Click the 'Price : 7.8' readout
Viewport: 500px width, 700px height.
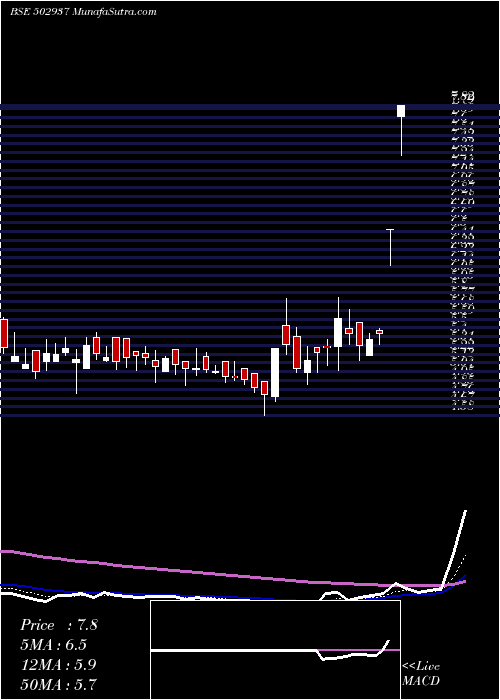(58, 625)
